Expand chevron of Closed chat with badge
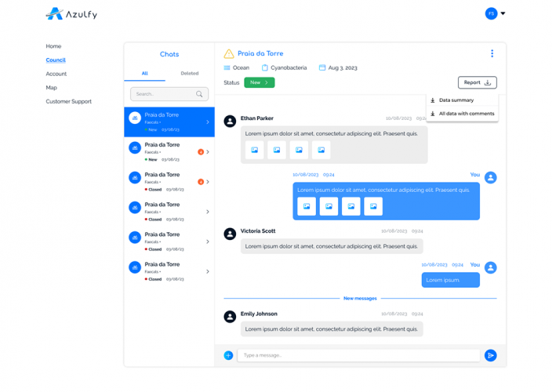 (208, 182)
